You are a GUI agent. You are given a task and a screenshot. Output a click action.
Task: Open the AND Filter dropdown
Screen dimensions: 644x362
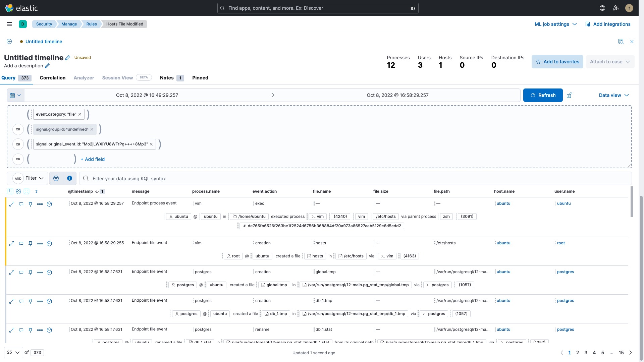[x=30, y=178]
